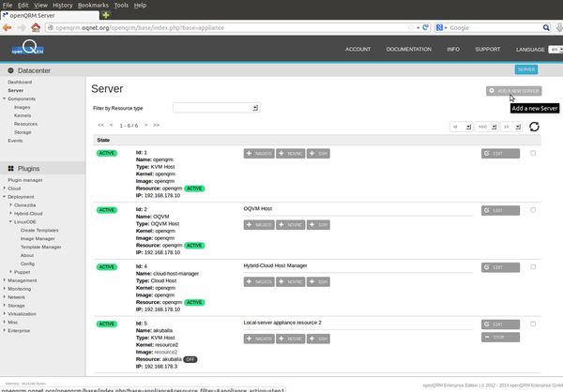This screenshot has height=392, width=563.
Task: Click the openQRM logo
Action: (x=27, y=48)
